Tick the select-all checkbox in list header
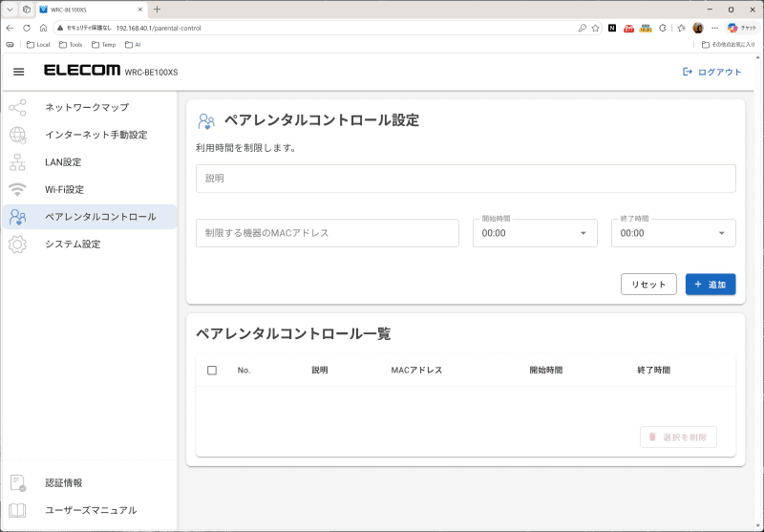764x532 pixels. click(x=212, y=371)
